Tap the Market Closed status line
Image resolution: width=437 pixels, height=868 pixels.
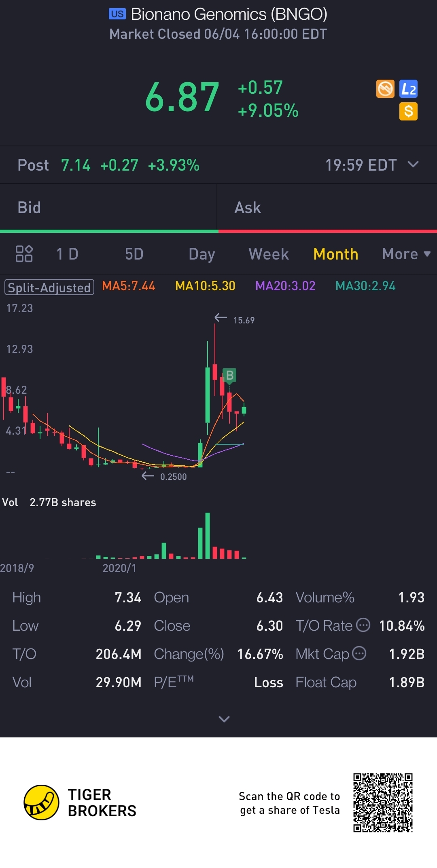pos(218,34)
